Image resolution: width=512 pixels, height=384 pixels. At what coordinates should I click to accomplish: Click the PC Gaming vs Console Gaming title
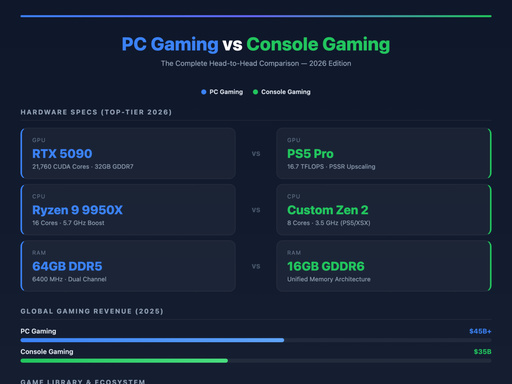coord(256,44)
